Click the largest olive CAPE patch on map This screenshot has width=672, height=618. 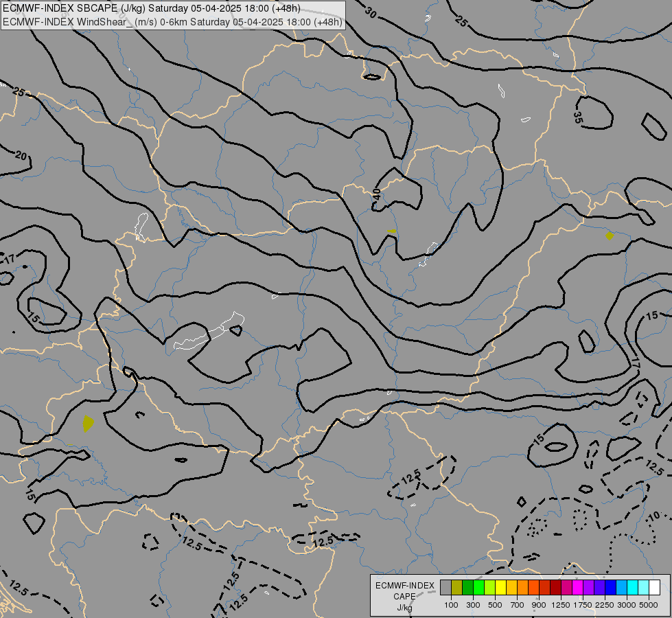(88, 424)
